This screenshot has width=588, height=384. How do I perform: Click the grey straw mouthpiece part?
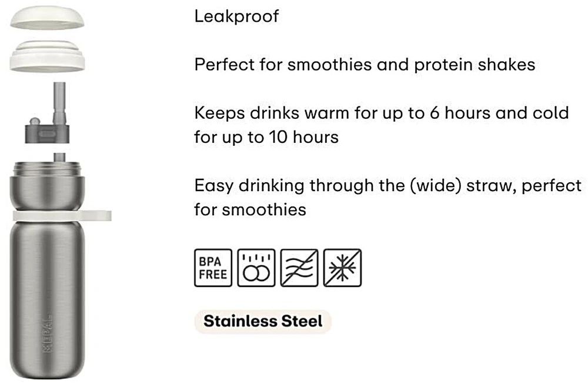(x=48, y=112)
